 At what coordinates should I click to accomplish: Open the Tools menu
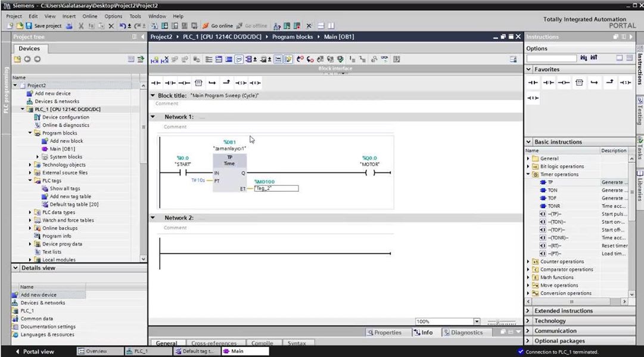click(x=135, y=17)
